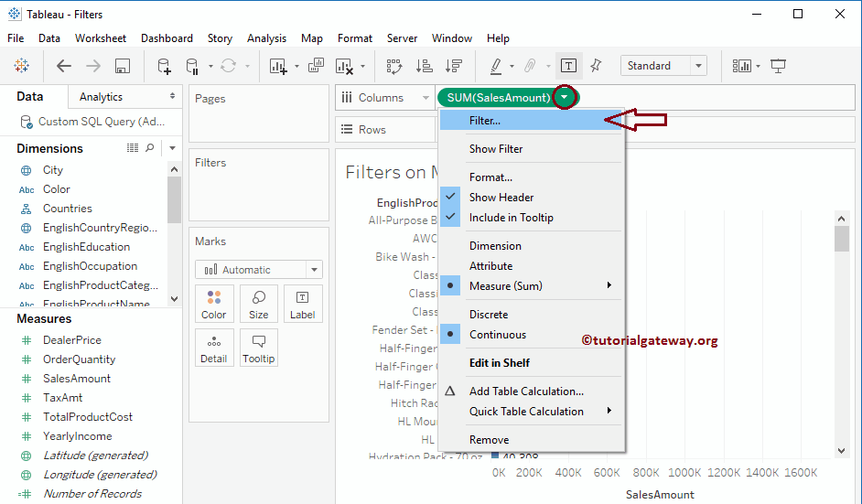Open the Automatic mark type dropdown

[314, 270]
